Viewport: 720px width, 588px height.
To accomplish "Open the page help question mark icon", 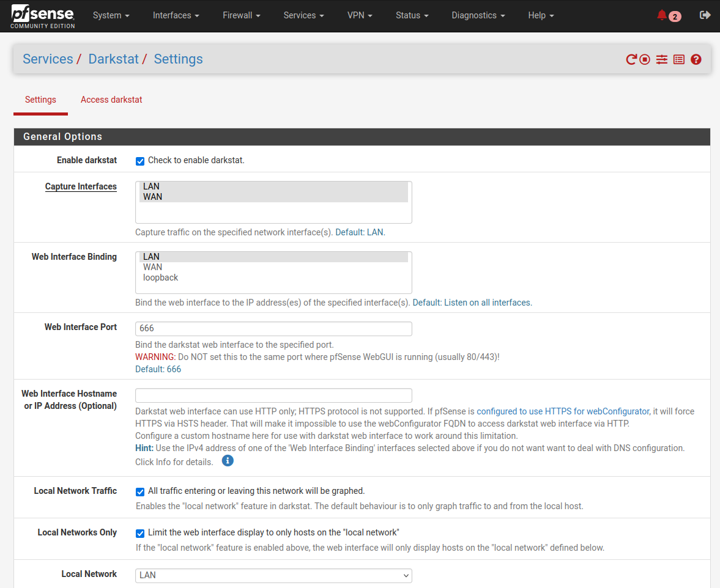I will (696, 59).
